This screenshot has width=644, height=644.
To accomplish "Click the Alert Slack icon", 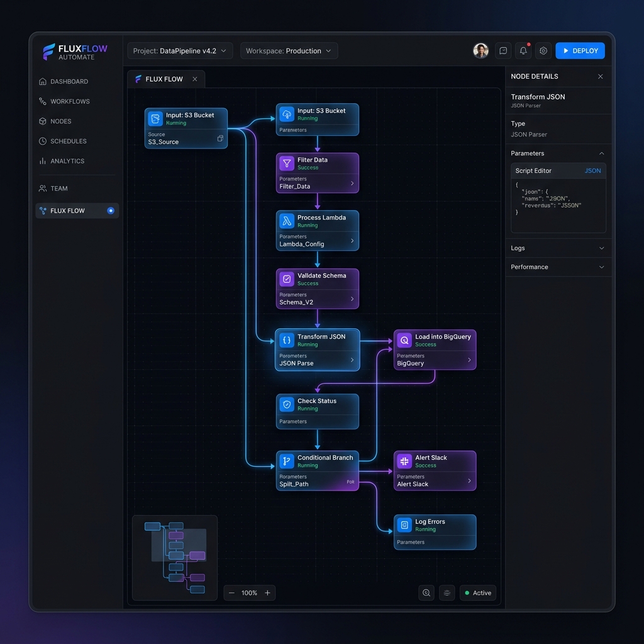I will click(404, 461).
